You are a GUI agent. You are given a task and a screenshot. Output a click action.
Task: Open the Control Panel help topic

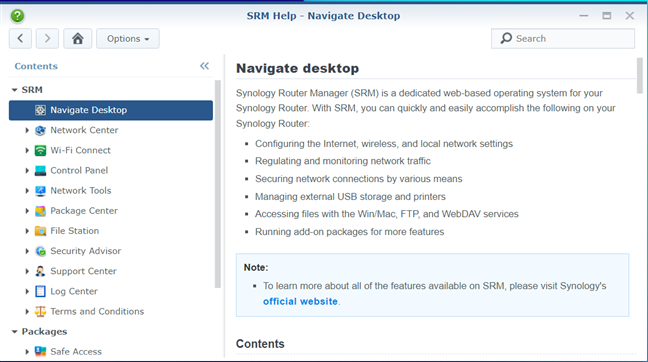(79, 170)
